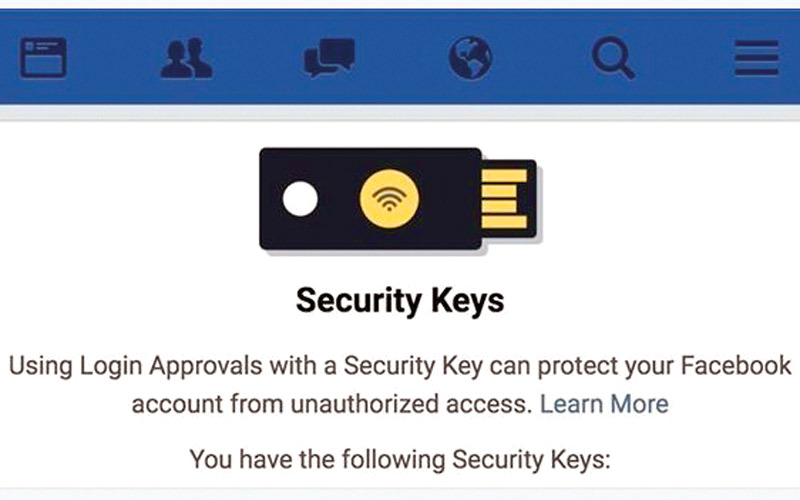Click the Learn More link
This screenshot has width=800, height=500.
[604, 404]
